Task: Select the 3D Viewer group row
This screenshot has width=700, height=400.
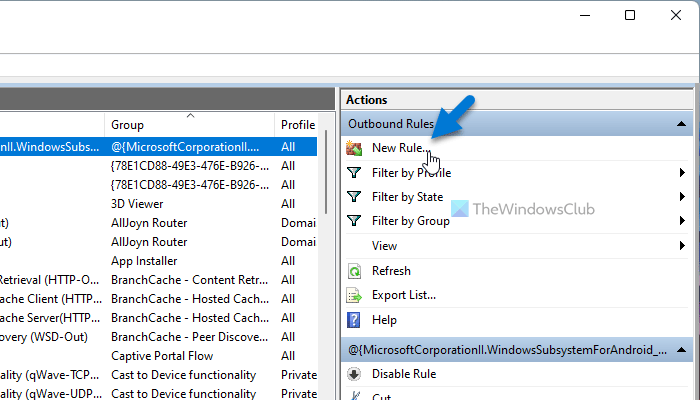Action: click(x=158, y=204)
